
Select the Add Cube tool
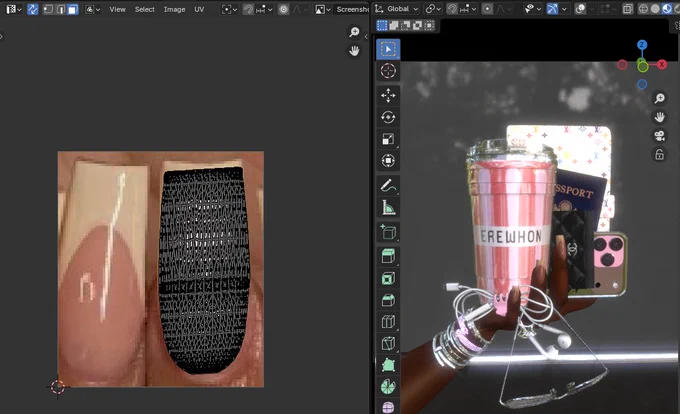tap(388, 232)
